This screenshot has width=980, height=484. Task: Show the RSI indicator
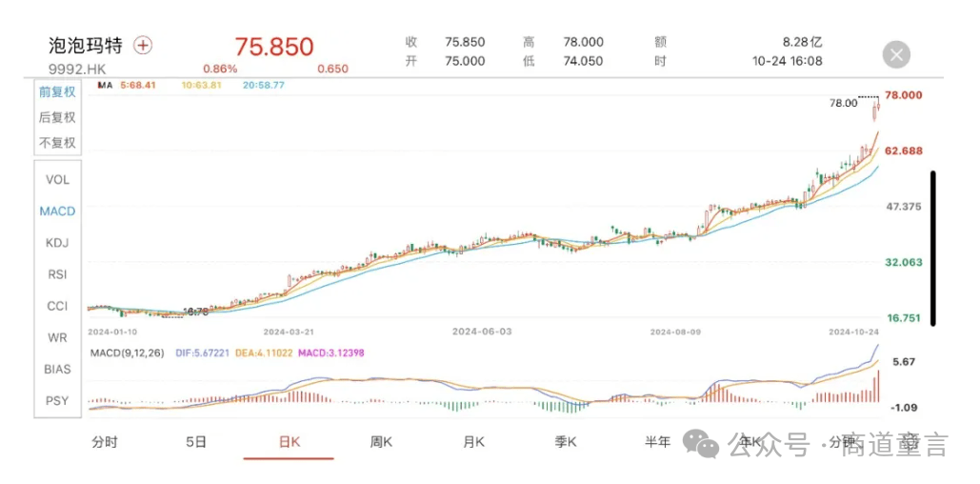[x=57, y=274]
